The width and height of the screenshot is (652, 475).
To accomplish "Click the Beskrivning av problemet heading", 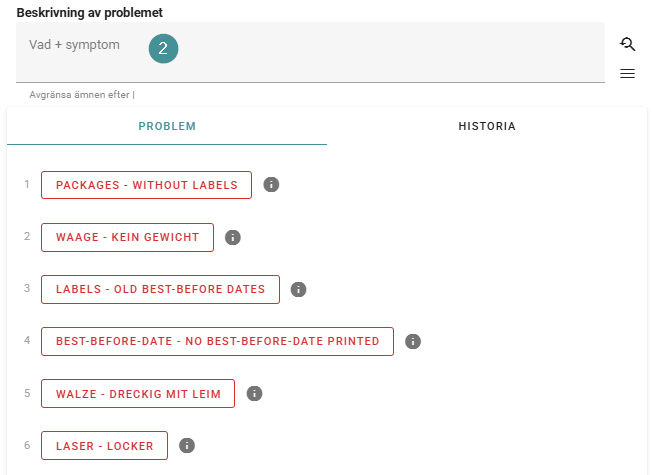I will tap(90, 12).
